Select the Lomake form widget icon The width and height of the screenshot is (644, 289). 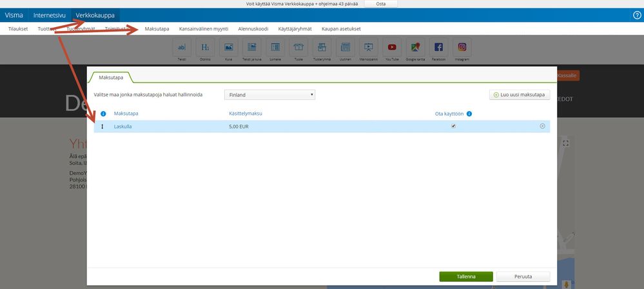(x=275, y=47)
